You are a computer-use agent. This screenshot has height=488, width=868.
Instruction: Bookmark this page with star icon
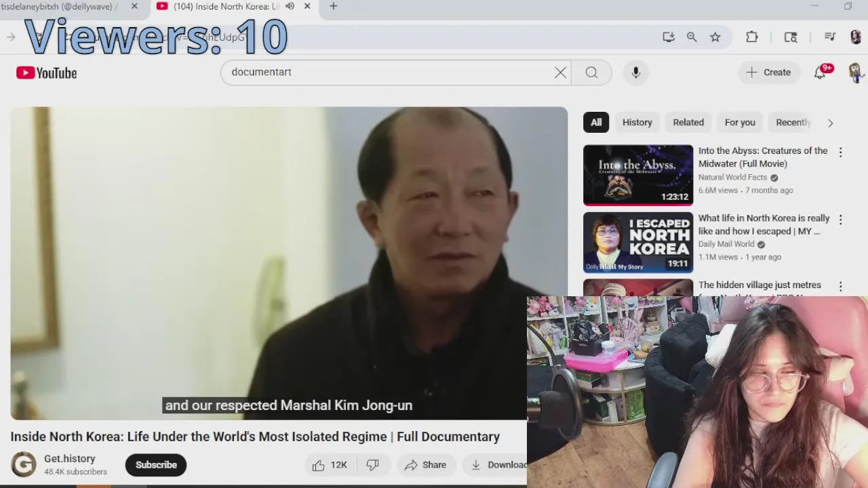pos(715,37)
